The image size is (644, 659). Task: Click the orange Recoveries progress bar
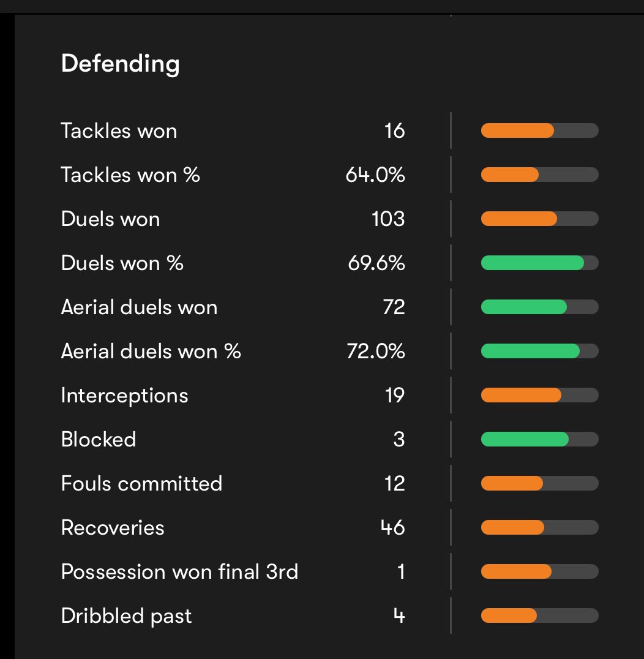tap(512, 527)
